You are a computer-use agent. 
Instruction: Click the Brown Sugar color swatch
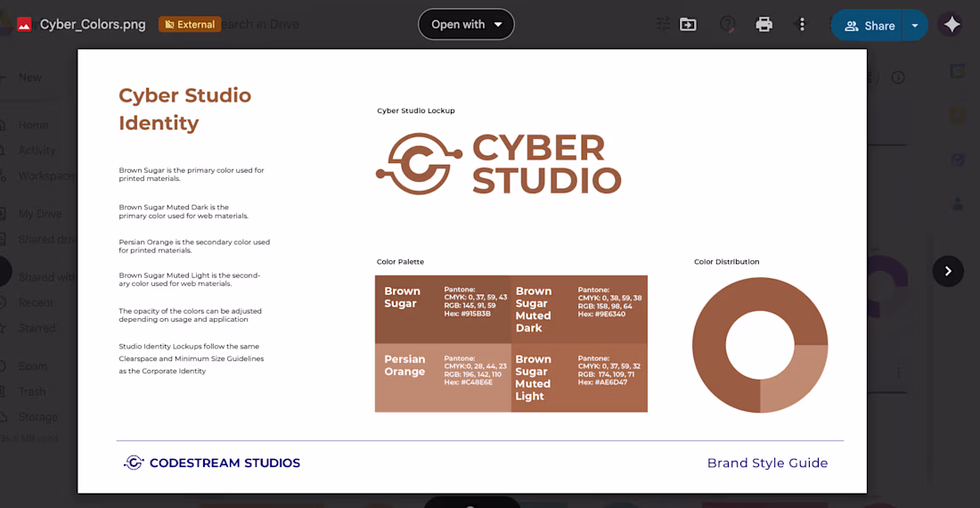(x=443, y=309)
